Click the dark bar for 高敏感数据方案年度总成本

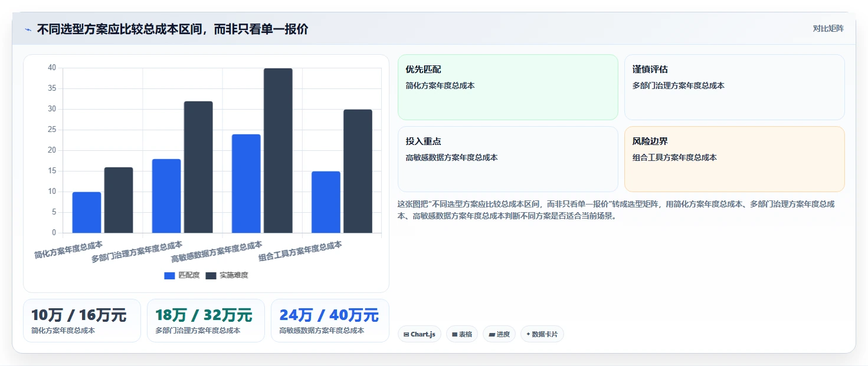click(278, 150)
